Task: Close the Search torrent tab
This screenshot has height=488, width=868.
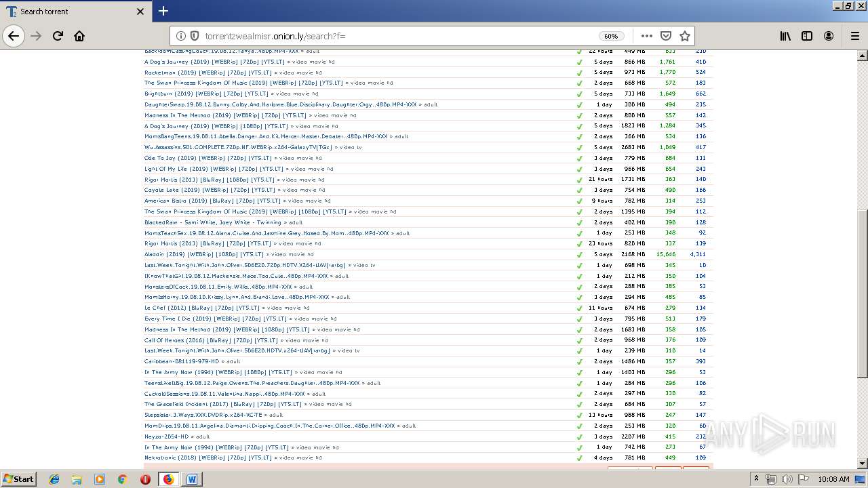Action: (x=140, y=12)
